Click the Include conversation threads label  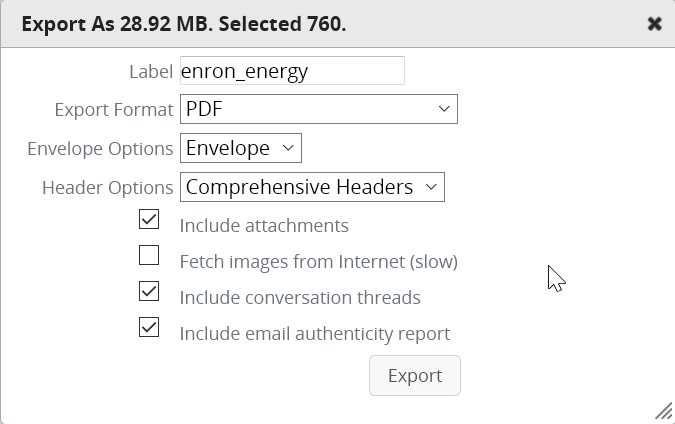coord(299,297)
